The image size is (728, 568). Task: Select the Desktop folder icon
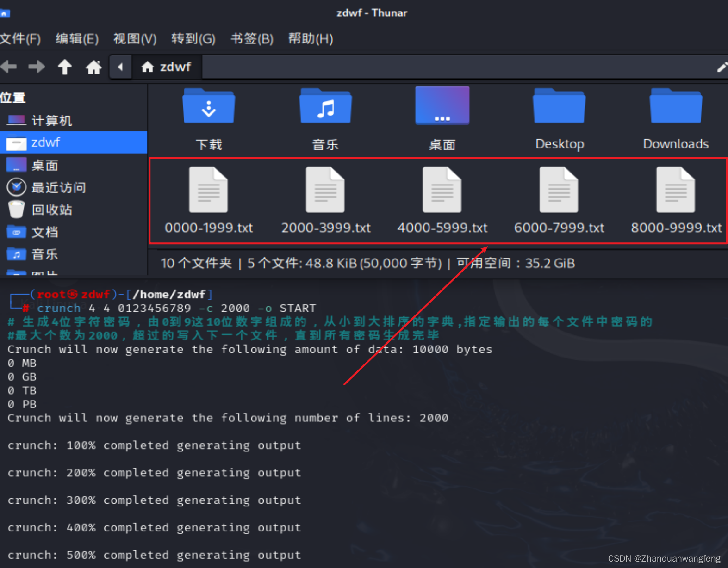(x=559, y=106)
